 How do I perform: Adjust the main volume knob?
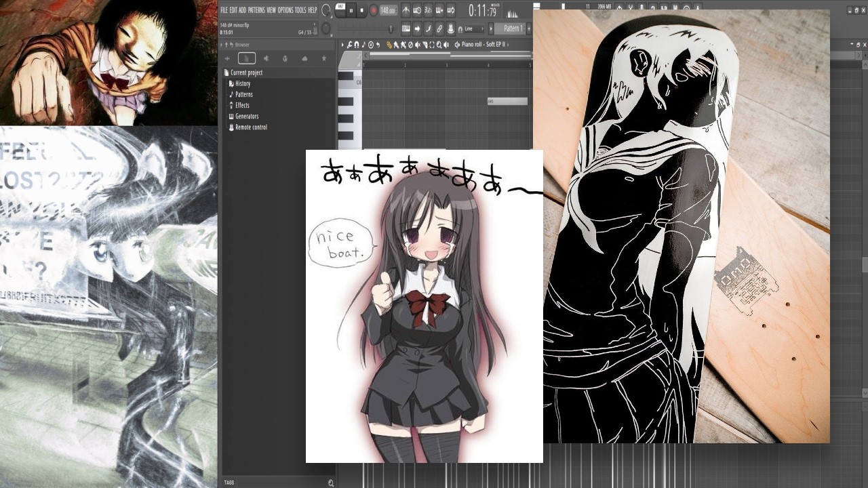coord(325,9)
